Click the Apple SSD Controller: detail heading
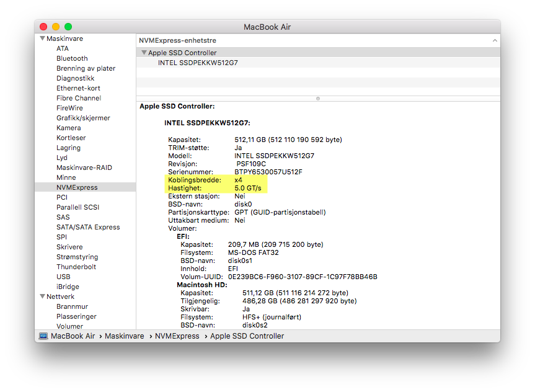This screenshot has width=535, height=392. (177, 106)
